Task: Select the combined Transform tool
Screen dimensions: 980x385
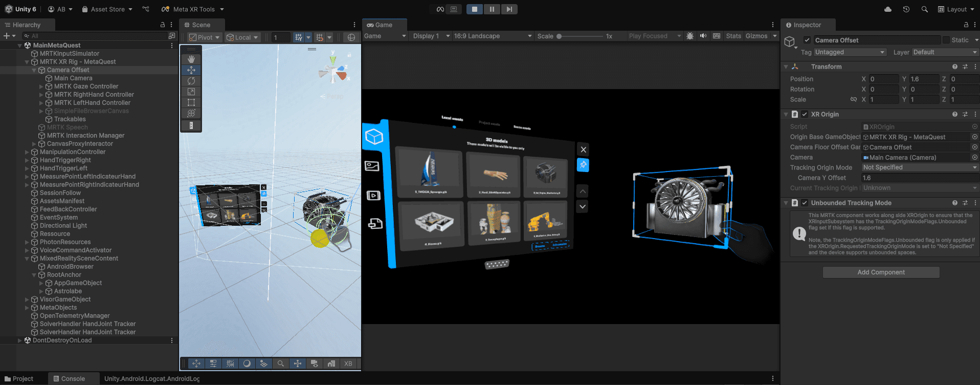Action: 191,113
